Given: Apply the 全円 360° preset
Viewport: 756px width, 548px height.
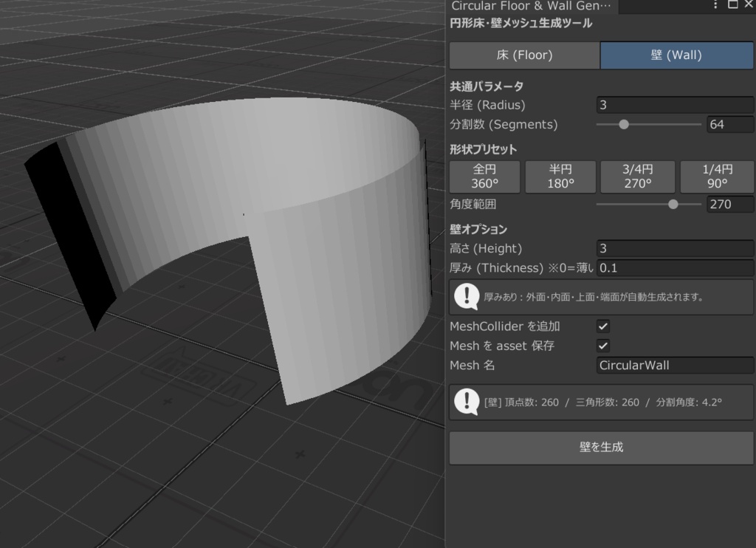Looking at the screenshot, I should 484,177.
